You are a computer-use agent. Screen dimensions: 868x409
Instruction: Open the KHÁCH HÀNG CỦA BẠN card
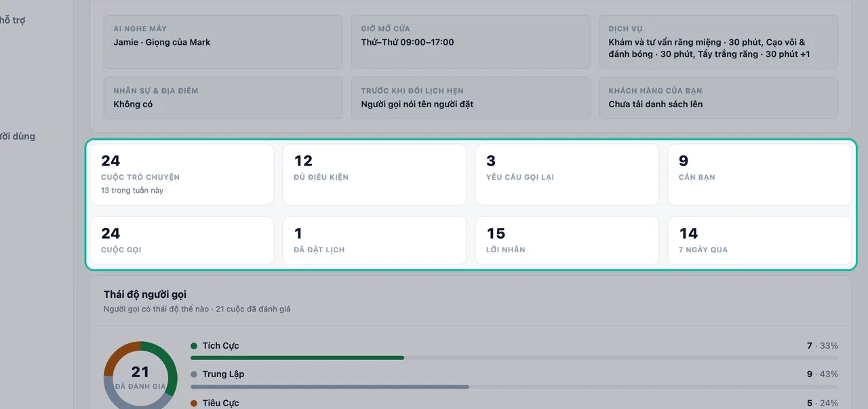(718, 98)
